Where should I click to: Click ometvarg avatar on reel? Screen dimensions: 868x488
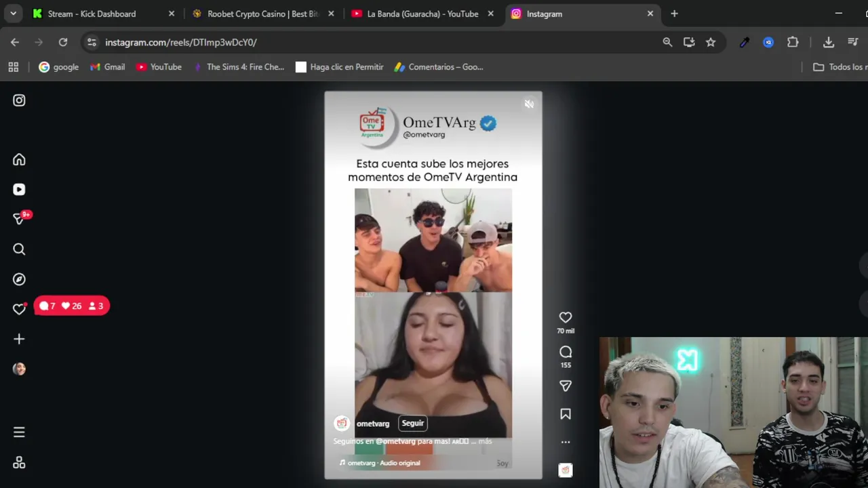click(342, 423)
